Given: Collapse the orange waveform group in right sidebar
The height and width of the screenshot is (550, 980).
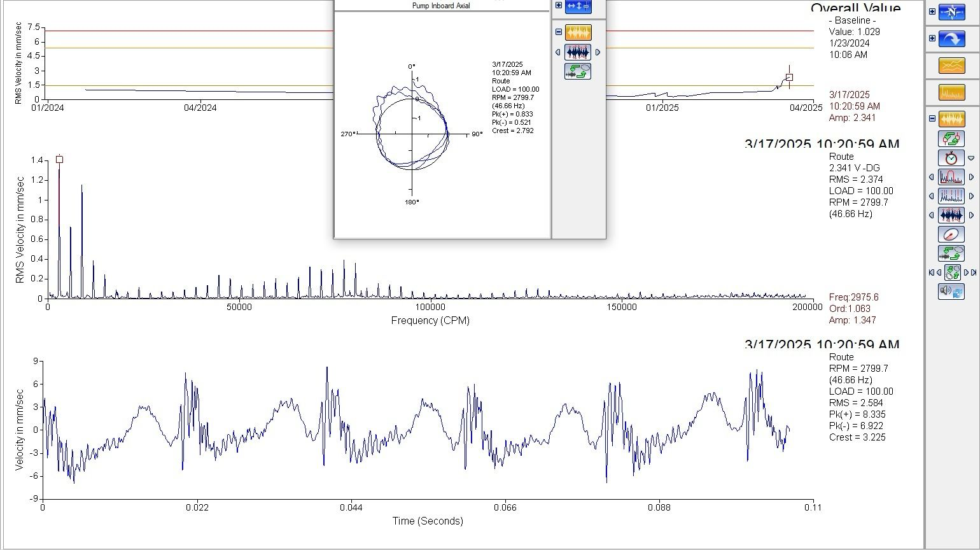Looking at the screenshot, I should click(x=932, y=118).
